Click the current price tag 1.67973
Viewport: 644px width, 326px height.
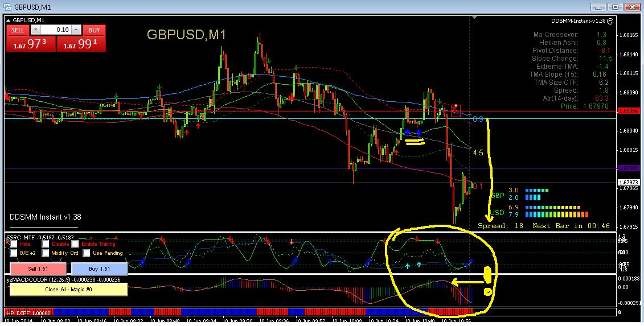coord(629,182)
